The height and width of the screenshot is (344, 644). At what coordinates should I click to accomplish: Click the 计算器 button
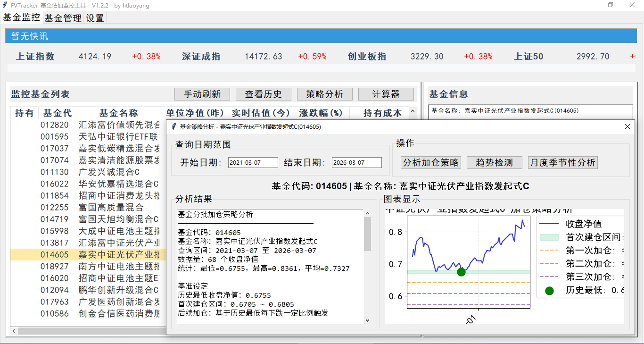(386, 94)
